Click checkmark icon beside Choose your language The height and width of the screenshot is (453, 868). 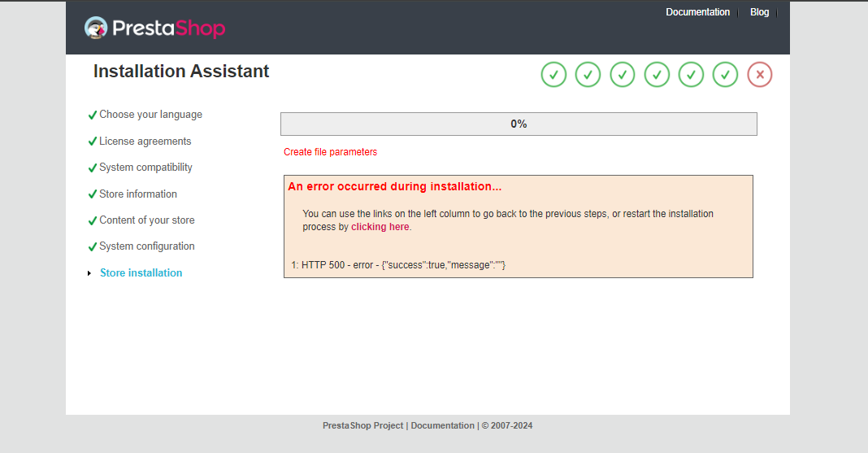coord(93,115)
